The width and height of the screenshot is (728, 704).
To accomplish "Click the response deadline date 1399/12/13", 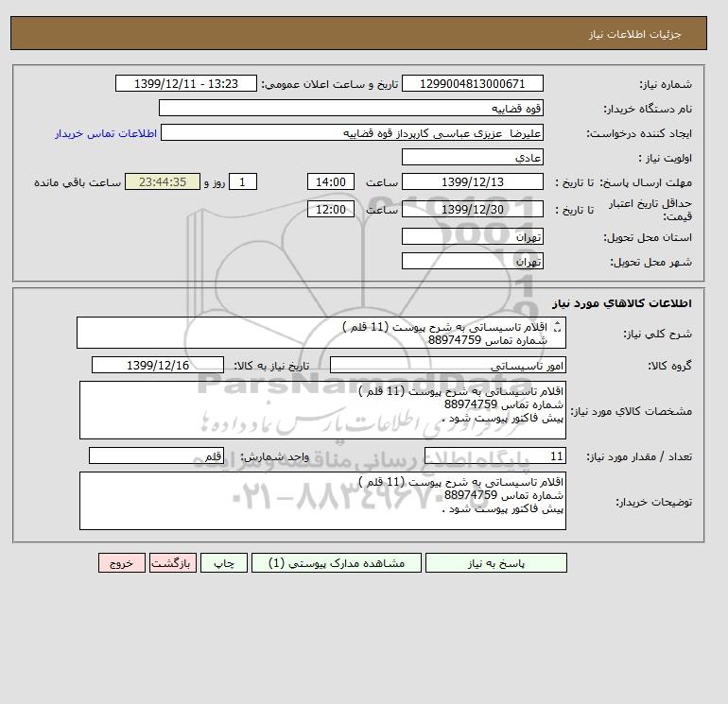I will point(472,182).
